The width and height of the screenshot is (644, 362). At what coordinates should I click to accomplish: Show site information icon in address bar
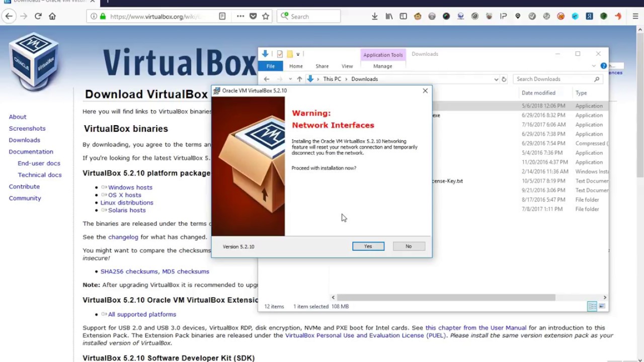click(x=94, y=16)
